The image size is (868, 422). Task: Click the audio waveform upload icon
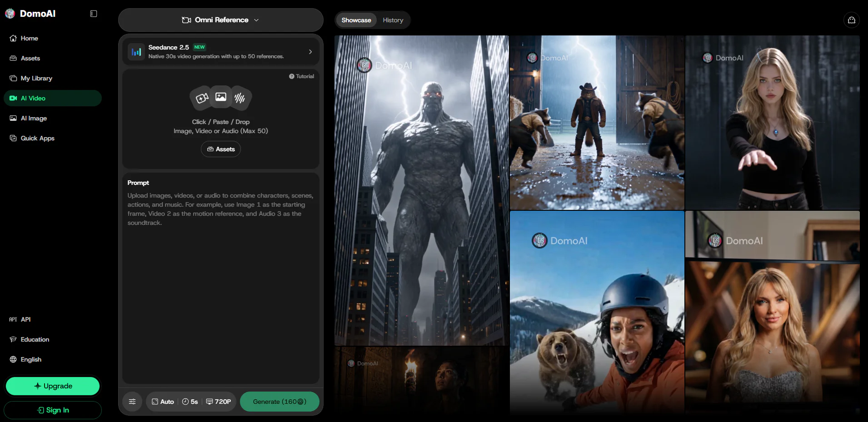[x=240, y=98]
